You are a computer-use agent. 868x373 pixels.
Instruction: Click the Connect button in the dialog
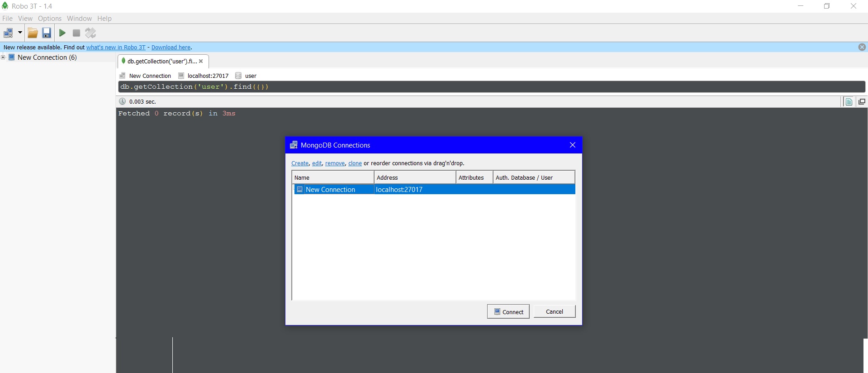point(508,311)
